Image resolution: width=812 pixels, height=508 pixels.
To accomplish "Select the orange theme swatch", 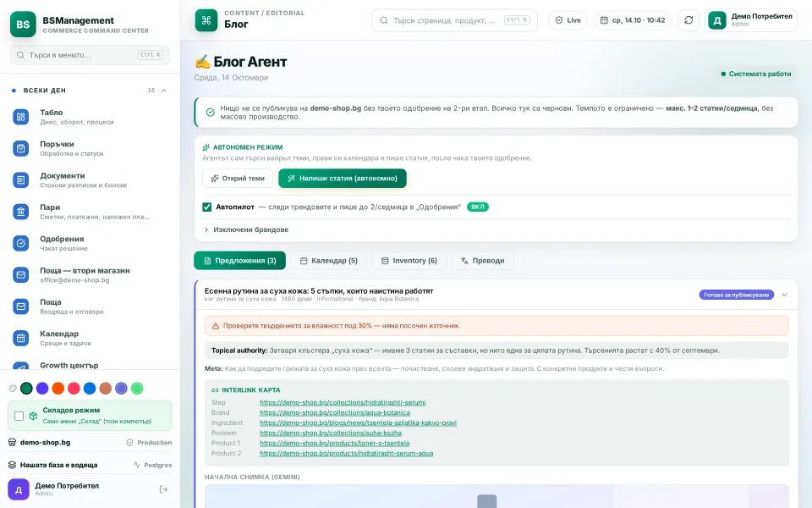I will pos(58,389).
